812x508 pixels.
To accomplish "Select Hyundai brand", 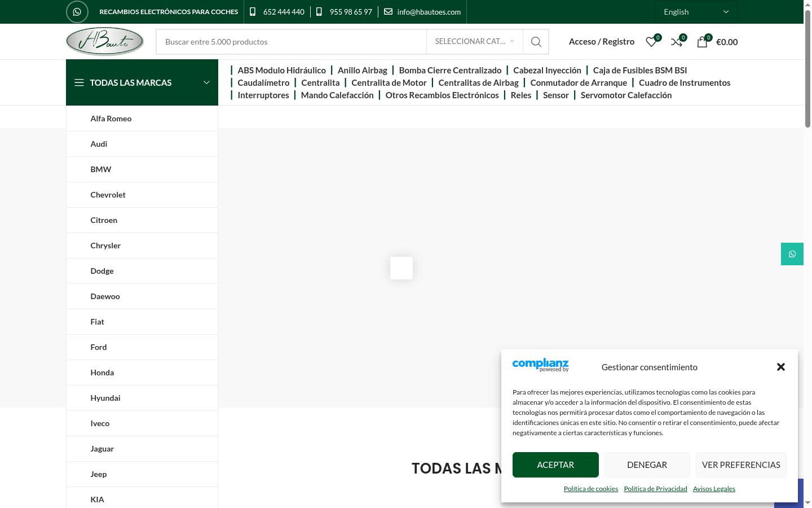I will [142, 398].
